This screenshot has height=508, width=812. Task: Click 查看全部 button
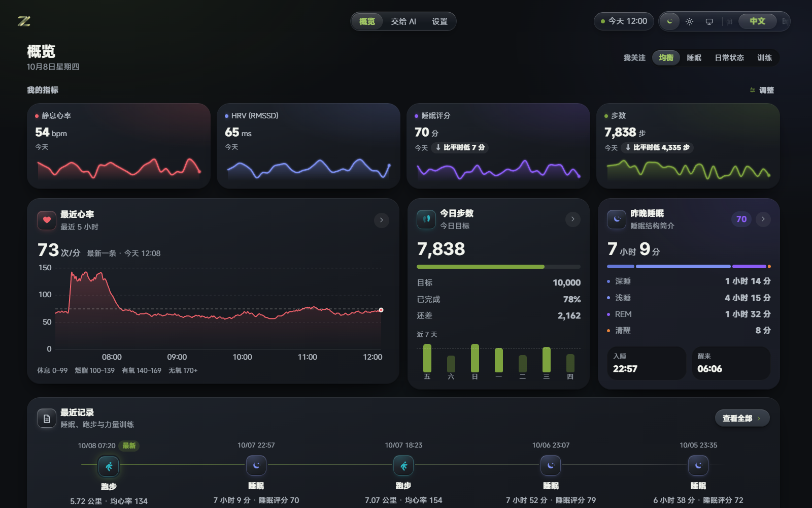click(742, 418)
